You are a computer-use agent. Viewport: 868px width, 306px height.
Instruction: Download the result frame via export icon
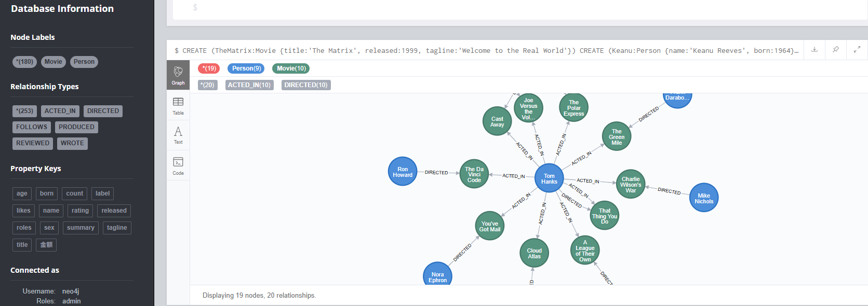pos(814,50)
